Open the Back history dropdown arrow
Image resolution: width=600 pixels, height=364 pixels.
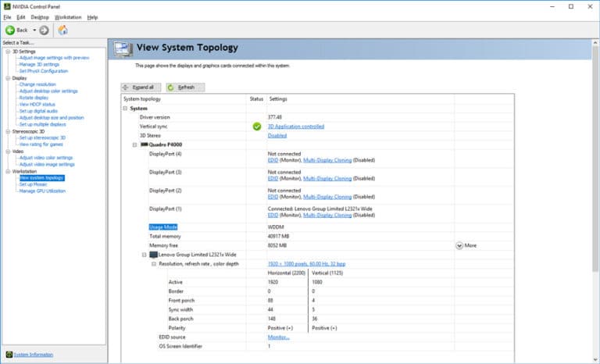coord(34,30)
